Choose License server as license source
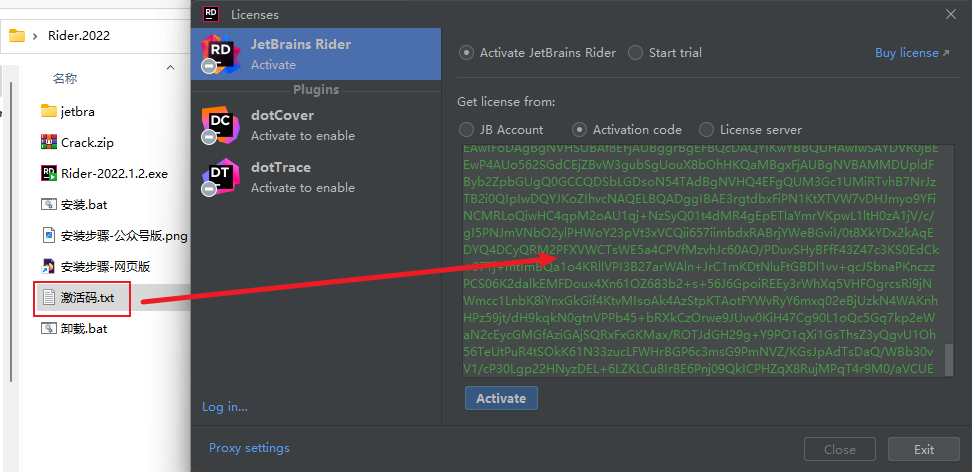Screen dimensions: 972x472 pyautogui.click(x=706, y=130)
